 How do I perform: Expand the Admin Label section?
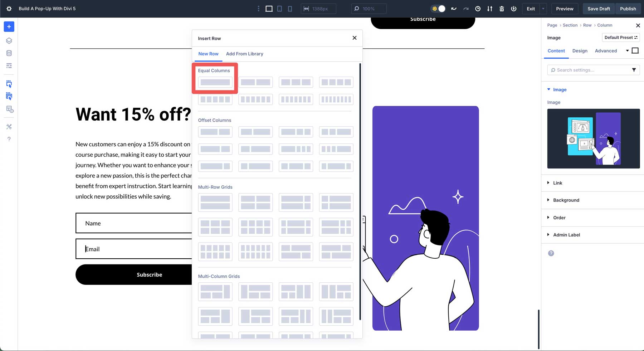click(x=566, y=235)
